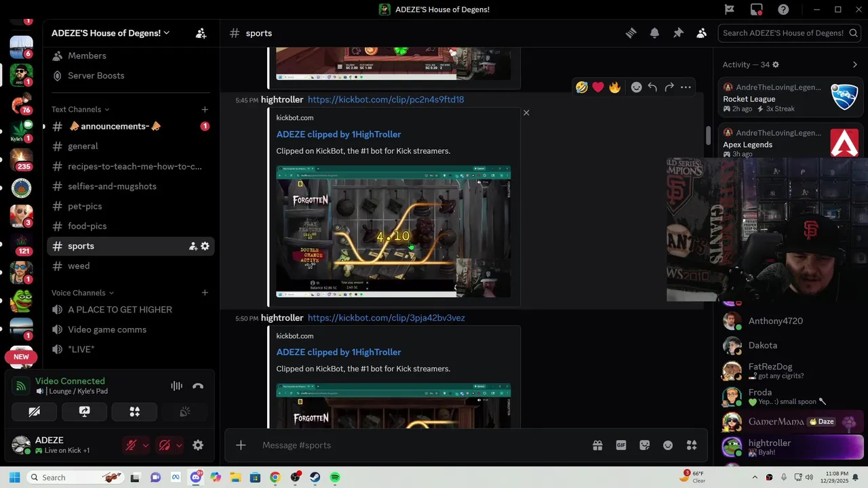Screen dimensions: 868x488
Task: Open the soundboard
Action: 184,411
